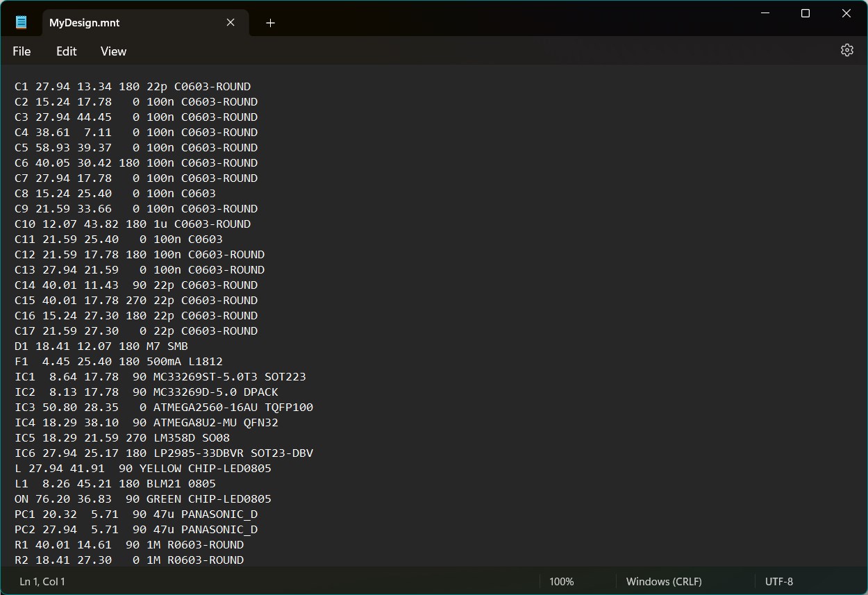Click the UTF-8 encoding indicator

pos(779,582)
